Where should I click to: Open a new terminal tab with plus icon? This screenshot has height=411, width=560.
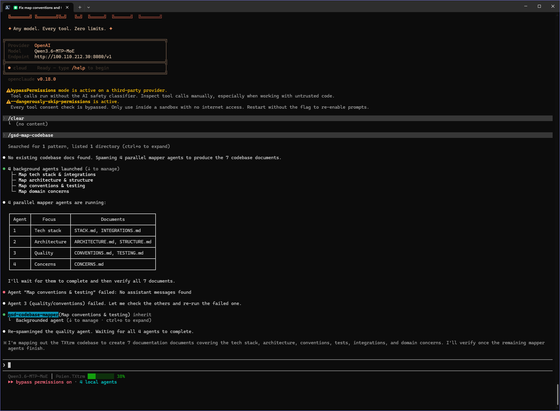click(80, 7)
